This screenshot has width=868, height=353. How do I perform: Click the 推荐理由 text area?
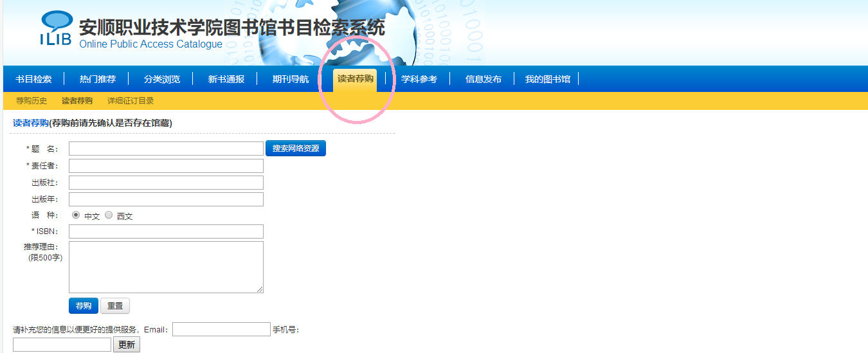[166, 267]
